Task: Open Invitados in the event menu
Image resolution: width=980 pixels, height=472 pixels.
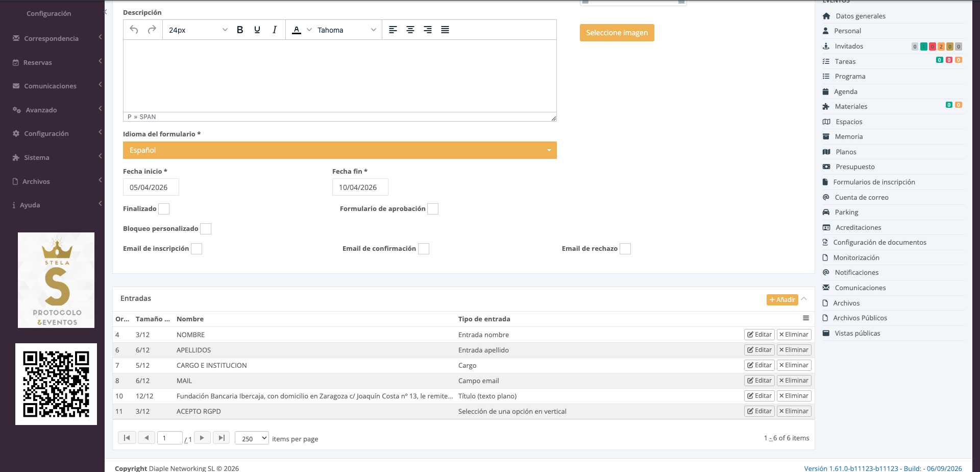Action: [x=849, y=46]
